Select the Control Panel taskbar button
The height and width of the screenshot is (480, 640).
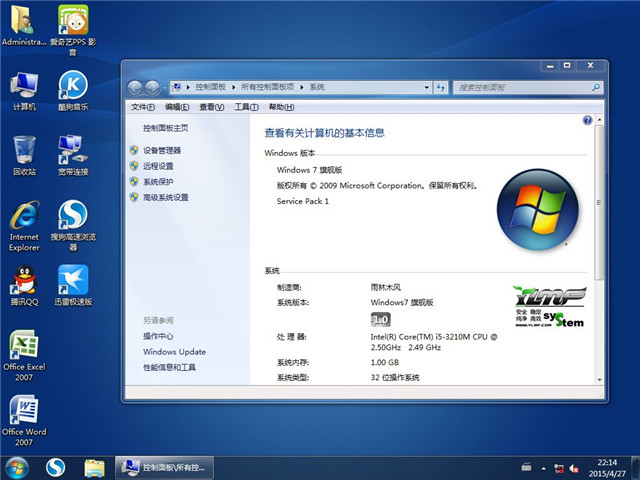click(164, 468)
